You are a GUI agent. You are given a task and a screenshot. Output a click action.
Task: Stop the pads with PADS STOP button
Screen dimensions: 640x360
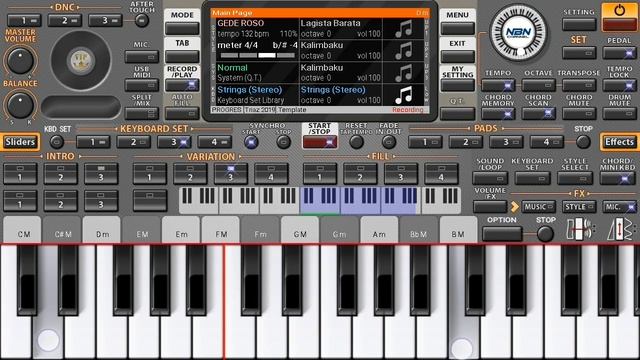click(x=583, y=142)
